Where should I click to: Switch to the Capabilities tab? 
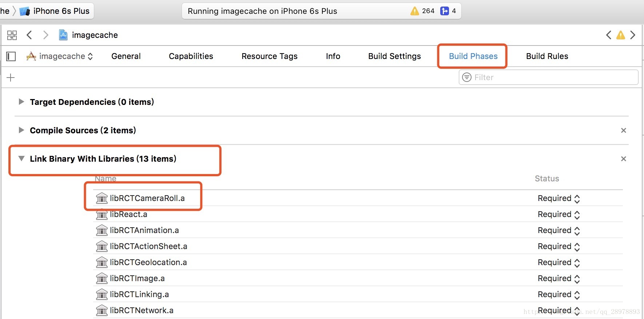tap(191, 56)
